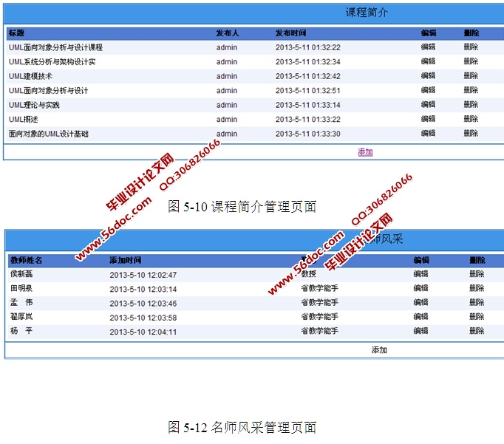Delete teacher 孟 伟's record
Screen dimensions: 504x444
[477, 303]
